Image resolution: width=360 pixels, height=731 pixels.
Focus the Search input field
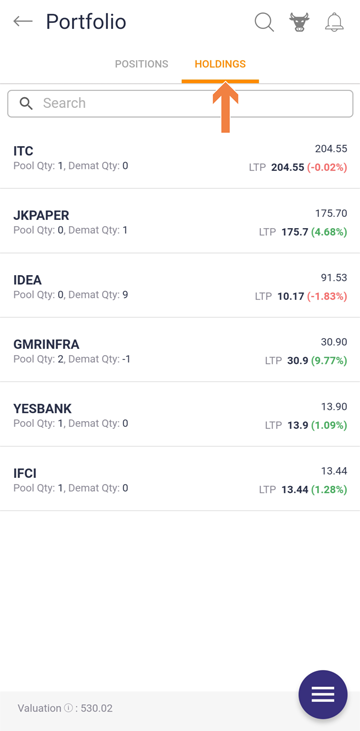click(180, 103)
